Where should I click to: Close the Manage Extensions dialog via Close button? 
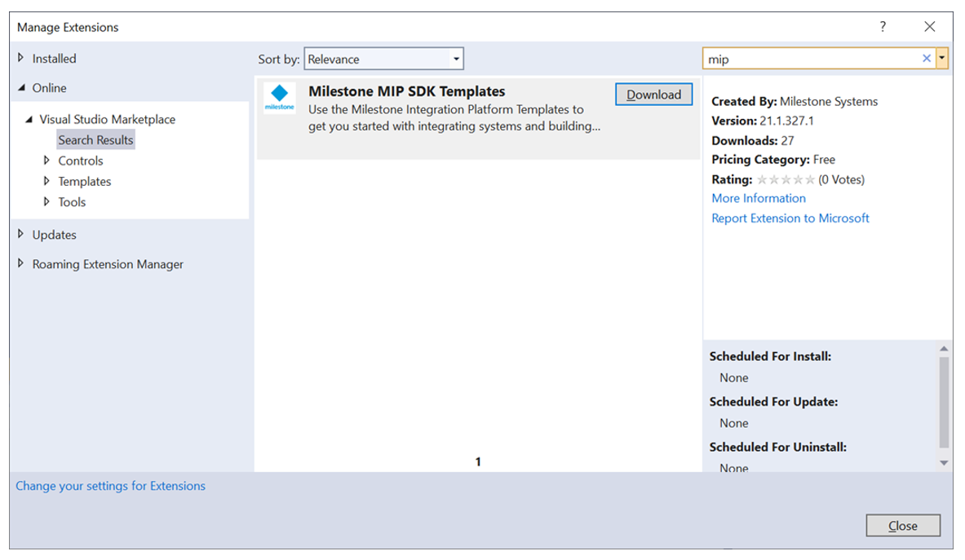[x=903, y=526]
